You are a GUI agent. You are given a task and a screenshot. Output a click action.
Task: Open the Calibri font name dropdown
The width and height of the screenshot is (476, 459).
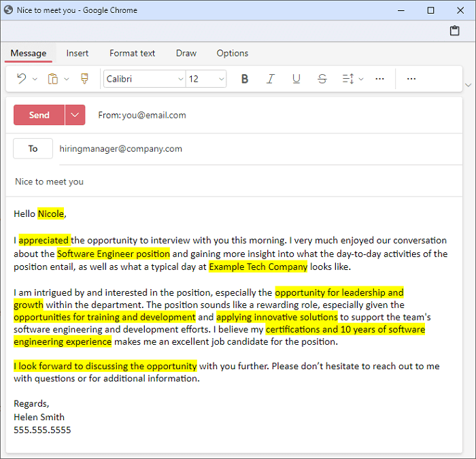pos(144,79)
